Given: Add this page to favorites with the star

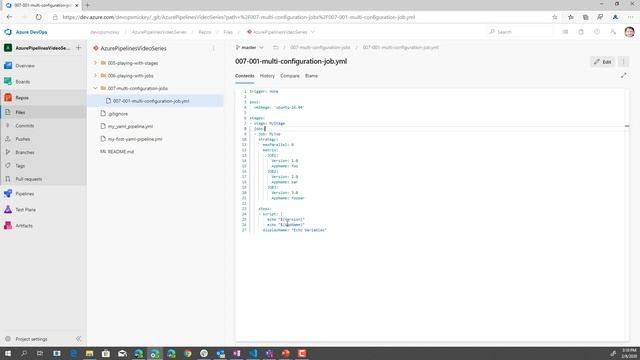Looking at the screenshot, I should point(554,17).
